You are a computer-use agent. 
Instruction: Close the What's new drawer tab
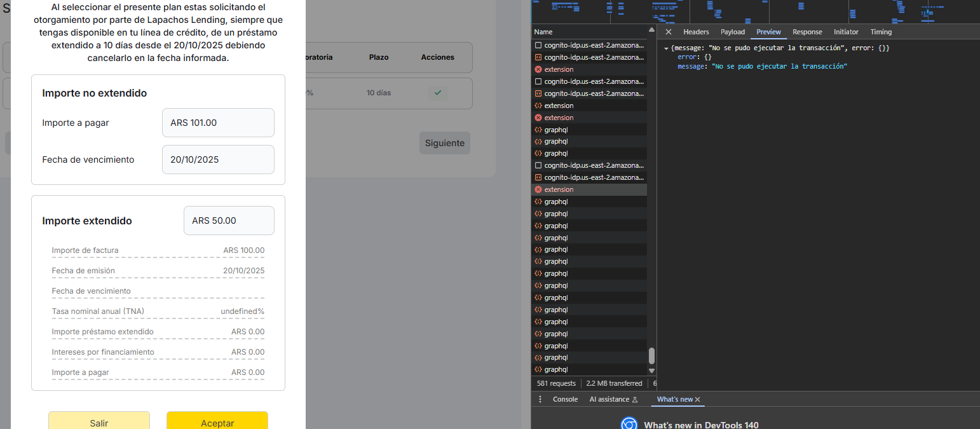click(698, 399)
